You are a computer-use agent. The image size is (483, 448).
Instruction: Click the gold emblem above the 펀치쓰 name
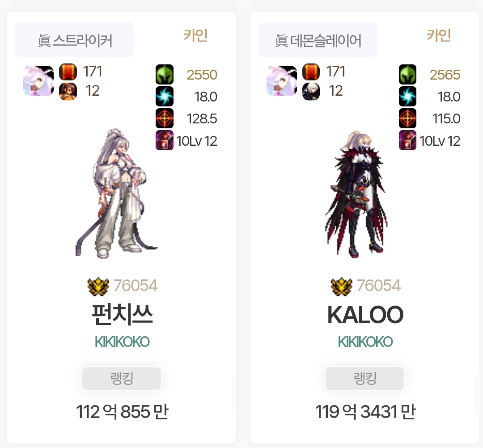tap(98, 287)
